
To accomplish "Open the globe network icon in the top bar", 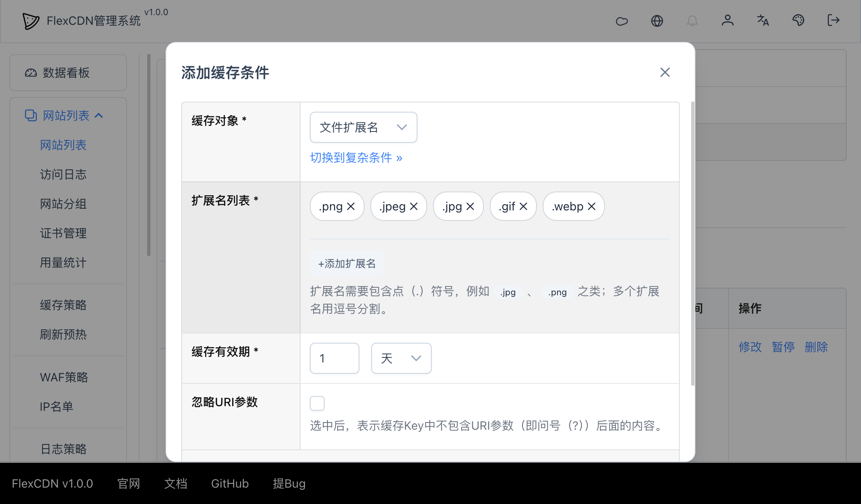I will [658, 21].
